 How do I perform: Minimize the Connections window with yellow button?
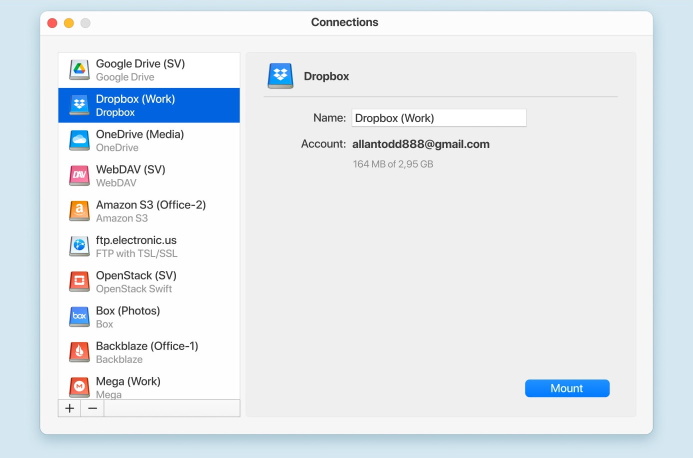click(69, 23)
